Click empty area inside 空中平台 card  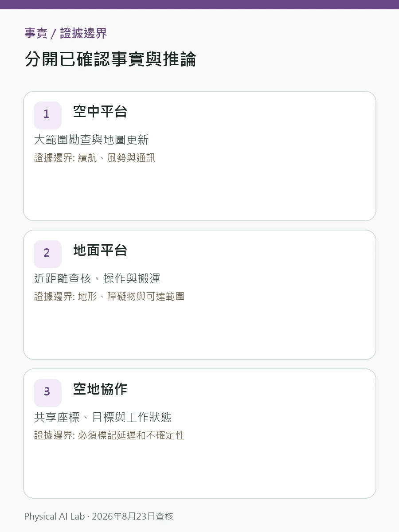point(199,193)
